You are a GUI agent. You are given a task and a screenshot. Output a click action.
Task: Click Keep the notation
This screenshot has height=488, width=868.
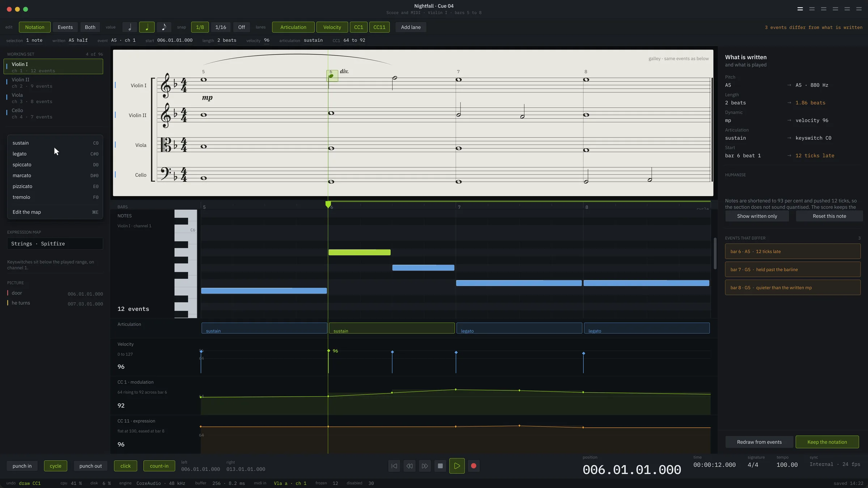[x=827, y=442]
